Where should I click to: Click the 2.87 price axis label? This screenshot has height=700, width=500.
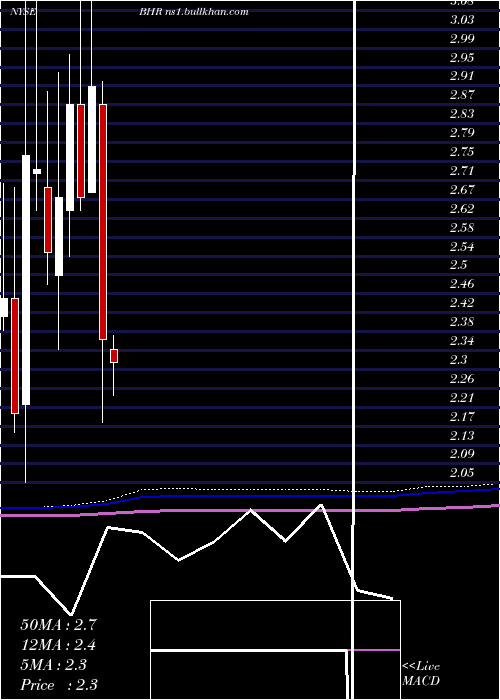(462, 96)
